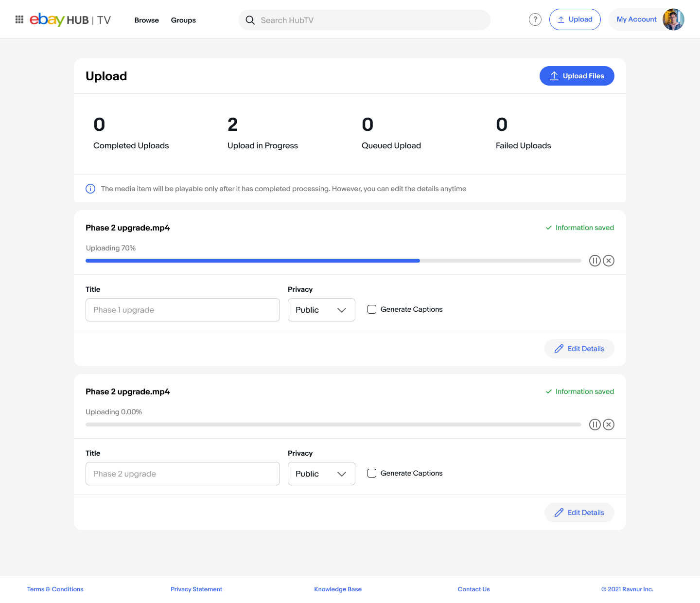Viewport: 700px width, 603px height.
Task: Click the Phase 1 upgrade title field
Action: tap(183, 310)
